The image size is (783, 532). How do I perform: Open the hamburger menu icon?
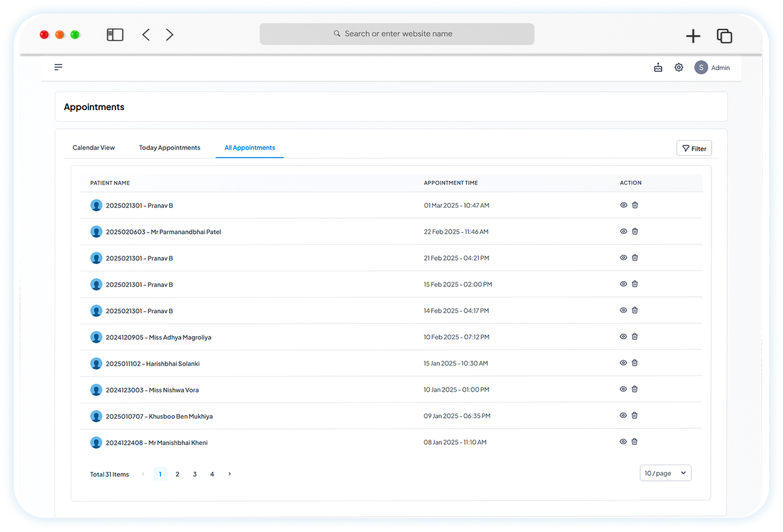click(x=58, y=67)
